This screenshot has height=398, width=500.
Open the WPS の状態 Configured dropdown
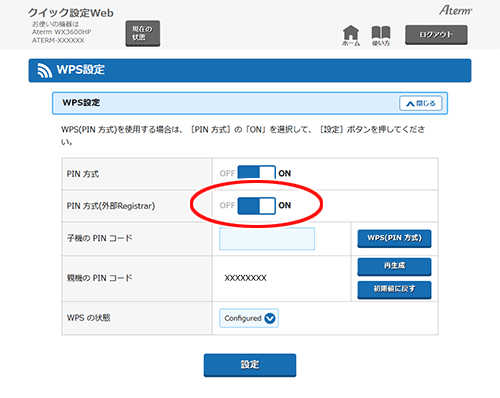(249, 318)
